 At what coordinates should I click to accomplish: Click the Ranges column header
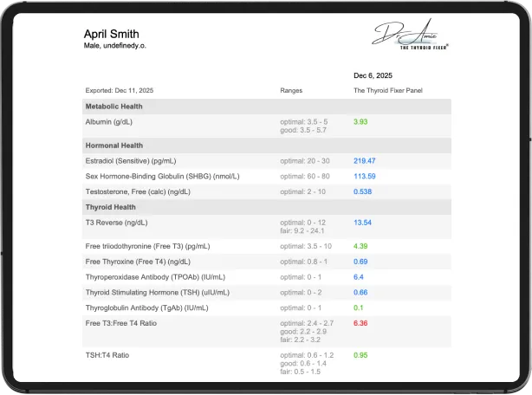[x=291, y=91]
